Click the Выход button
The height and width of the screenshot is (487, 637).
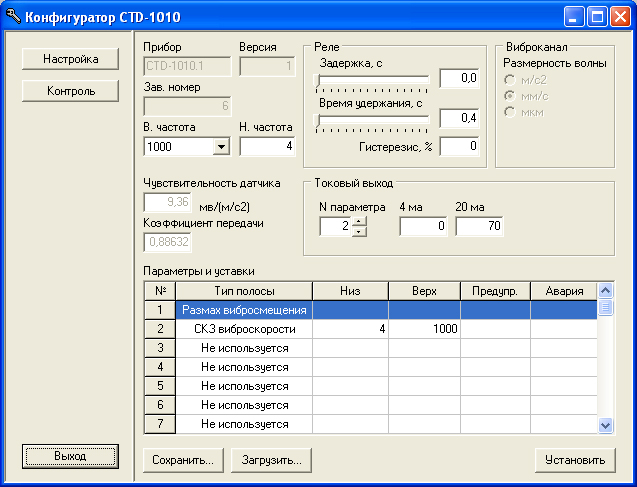coord(70,456)
